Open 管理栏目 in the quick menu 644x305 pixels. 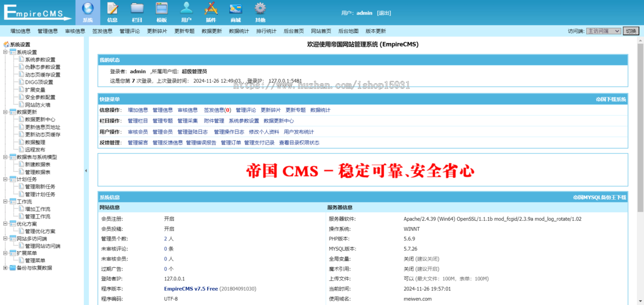[138, 121]
